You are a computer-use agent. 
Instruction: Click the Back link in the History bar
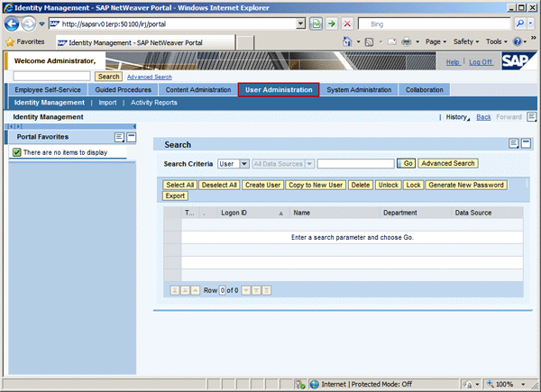483,117
